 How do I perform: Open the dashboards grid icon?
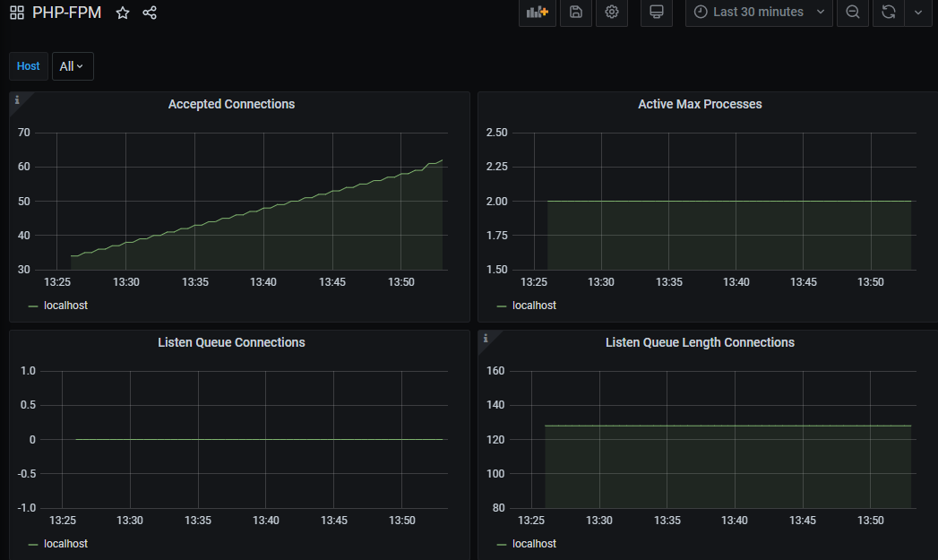(17, 13)
